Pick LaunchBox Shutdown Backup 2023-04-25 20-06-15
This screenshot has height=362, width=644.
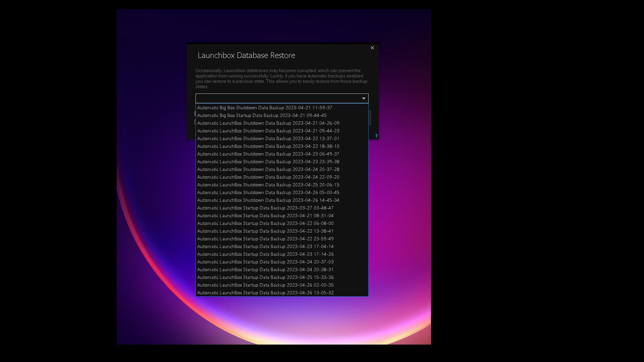click(x=282, y=185)
